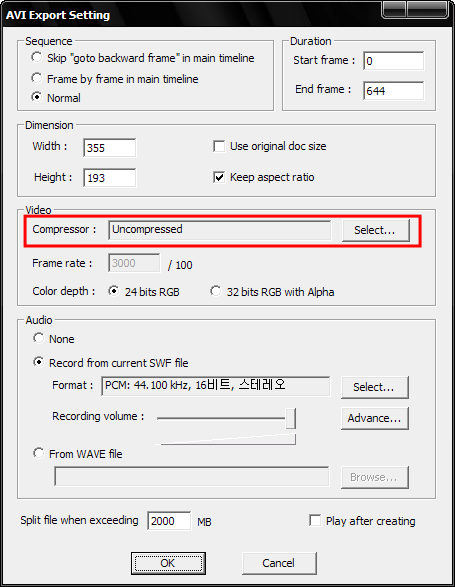Viewport: 455px width, 587px height.
Task: Choose Frame by frame in main timeline
Action: click(37, 78)
